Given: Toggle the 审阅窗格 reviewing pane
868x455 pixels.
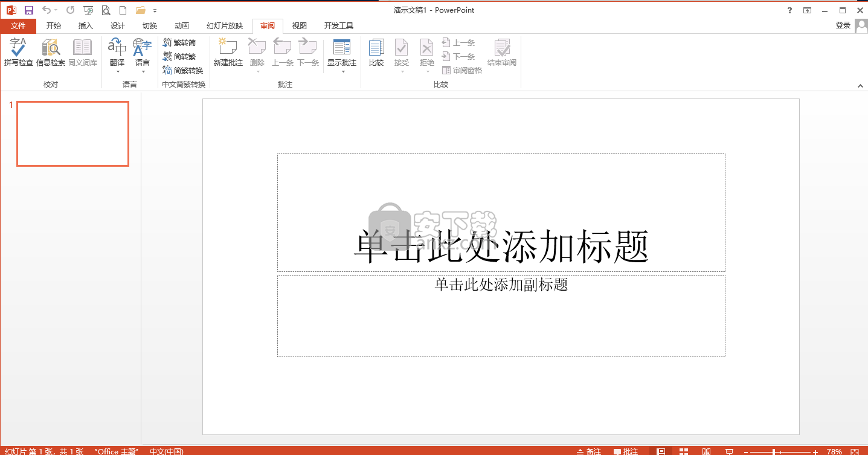Looking at the screenshot, I should (x=462, y=71).
